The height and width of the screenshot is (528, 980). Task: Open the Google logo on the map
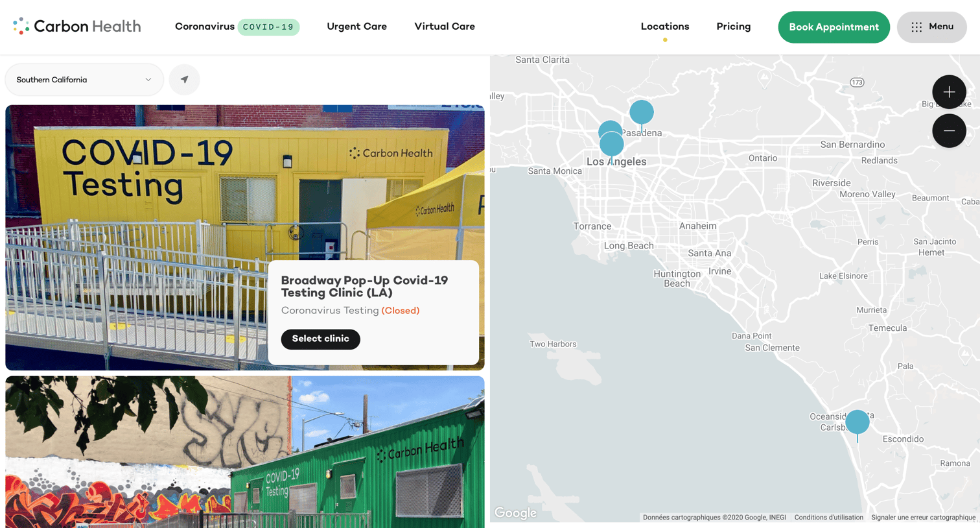coord(515,513)
